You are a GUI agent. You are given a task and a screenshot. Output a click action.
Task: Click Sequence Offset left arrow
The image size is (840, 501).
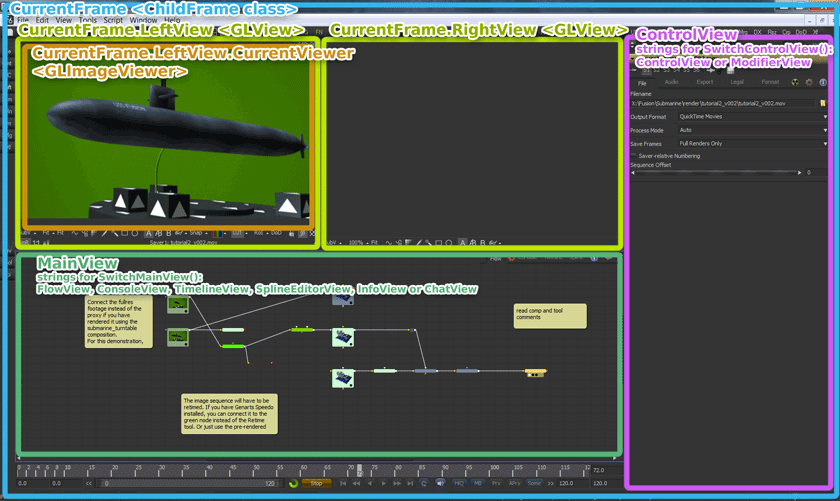(x=633, y=173)
